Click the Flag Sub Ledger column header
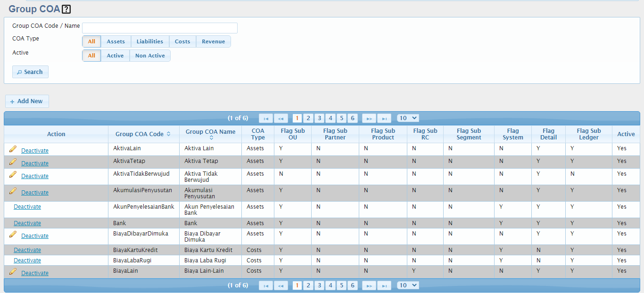 [x=589, y=134]
